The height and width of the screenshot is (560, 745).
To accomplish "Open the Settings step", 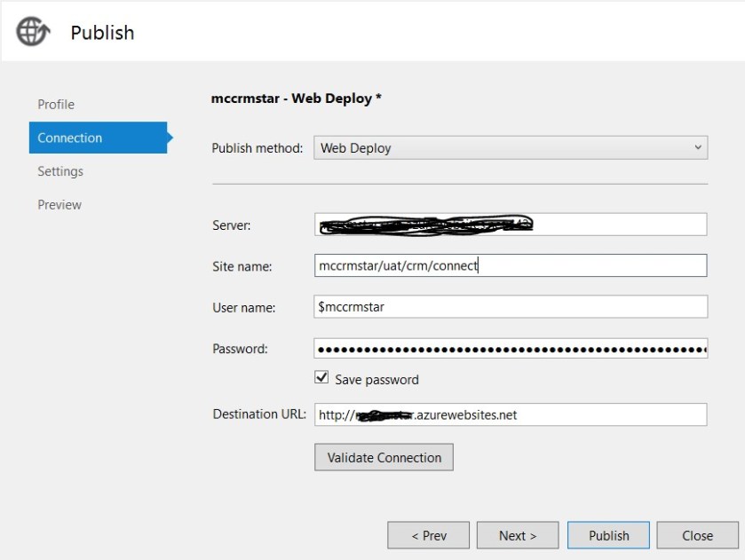I will [60, 171].
